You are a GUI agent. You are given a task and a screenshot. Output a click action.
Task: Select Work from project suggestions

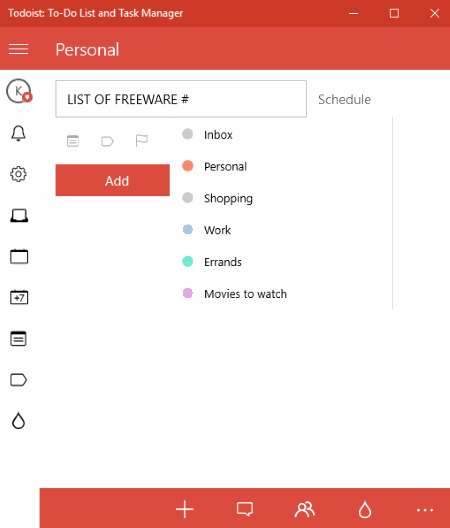tap(282, 230)
